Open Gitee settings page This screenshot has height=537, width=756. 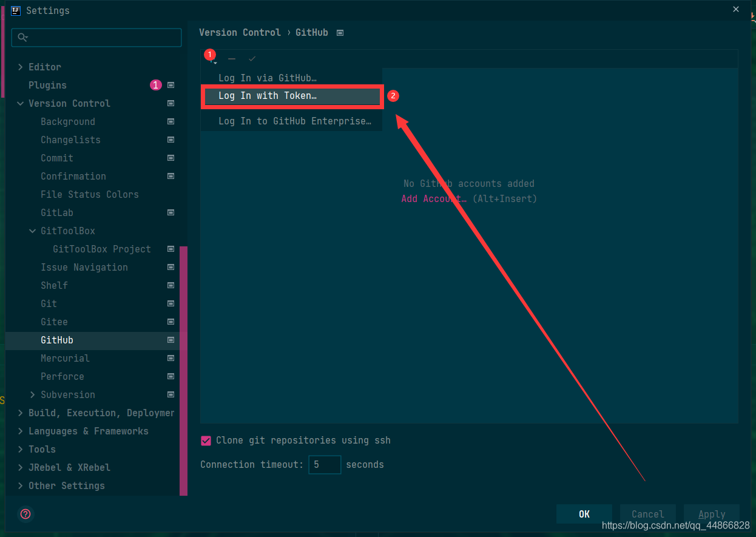pyautogui.click(x=54, y=322)
